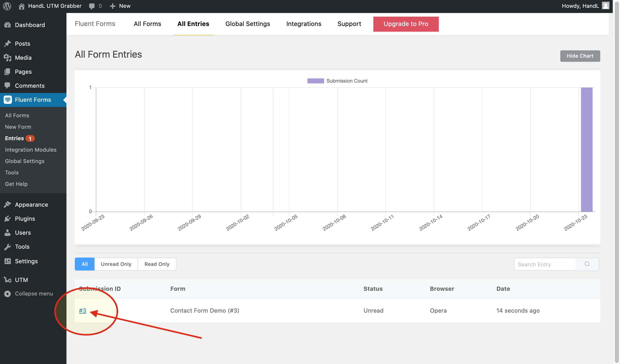The image size is (620, 364).
Task: Hide the submissions chart
Action: point(580,56)
